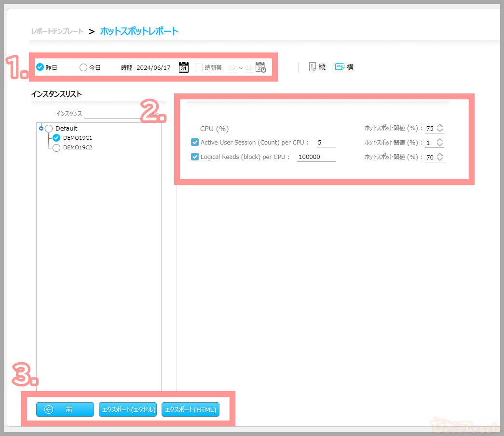Collapse the Default instance tree node

point(41,128)
